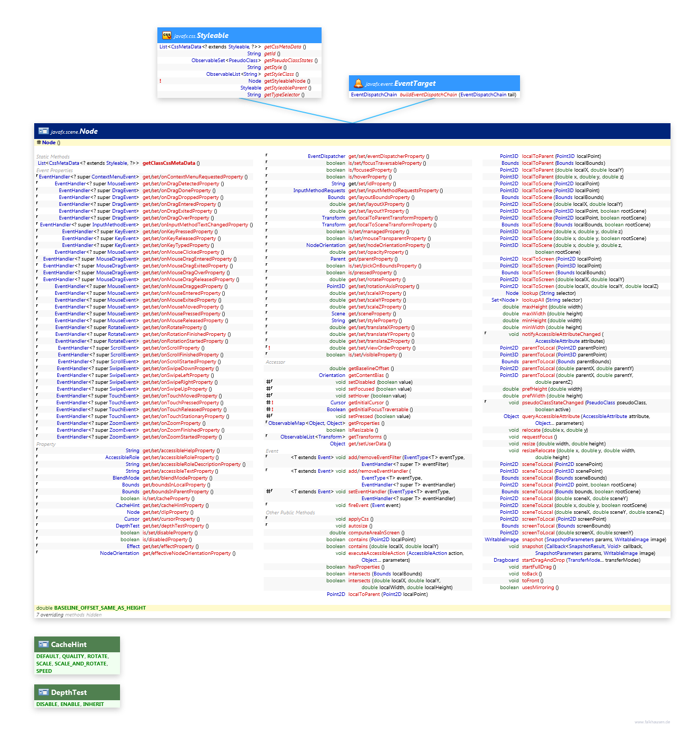This screenshot has width=700, height=746.
Task: Click the CSS icon in the Styleable header
Action: coord(166,35)
